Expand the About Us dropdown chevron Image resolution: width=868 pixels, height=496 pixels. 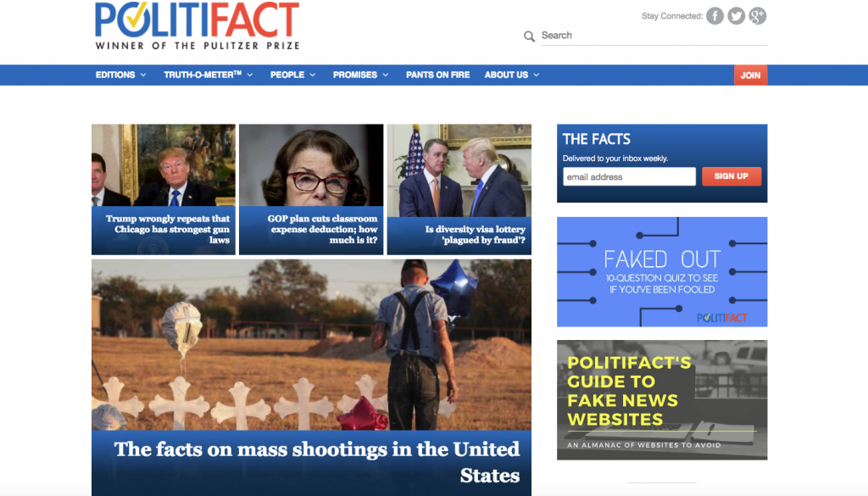coord(537,75)
